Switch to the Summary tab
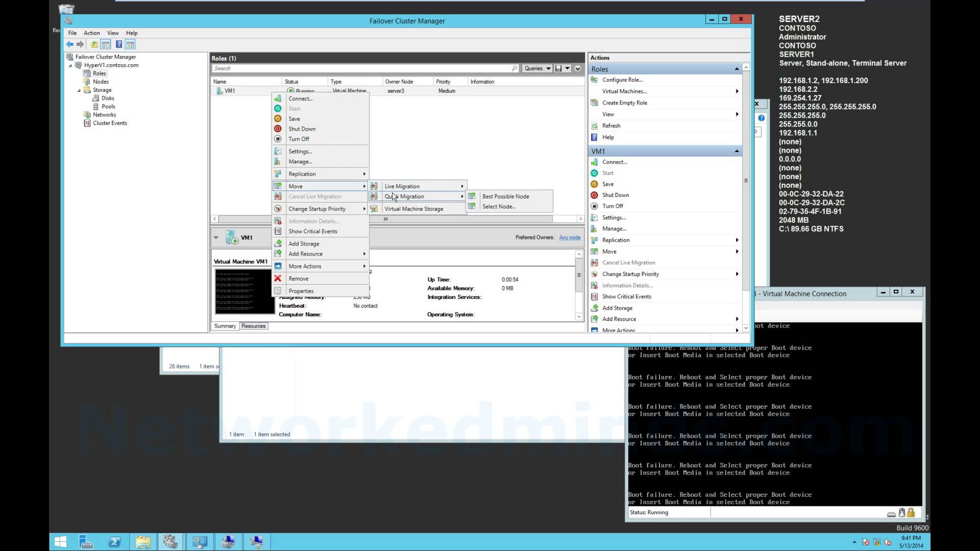 (x=225, y=326)
